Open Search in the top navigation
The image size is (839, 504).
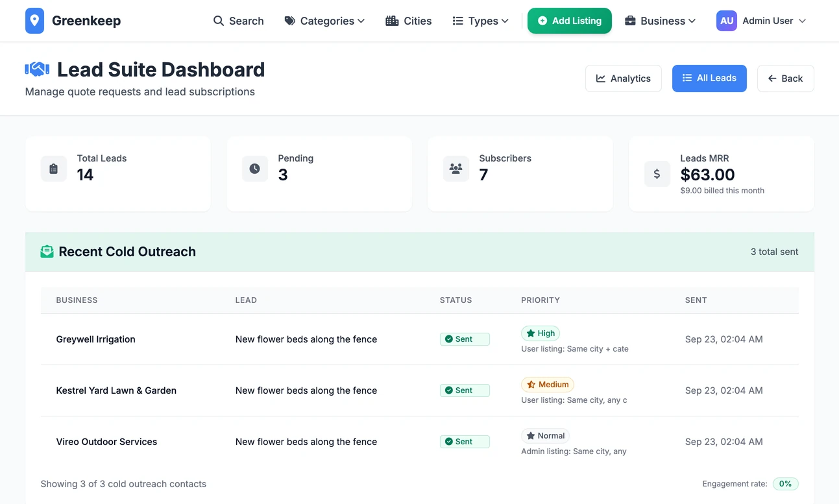[x=238, y=21]
